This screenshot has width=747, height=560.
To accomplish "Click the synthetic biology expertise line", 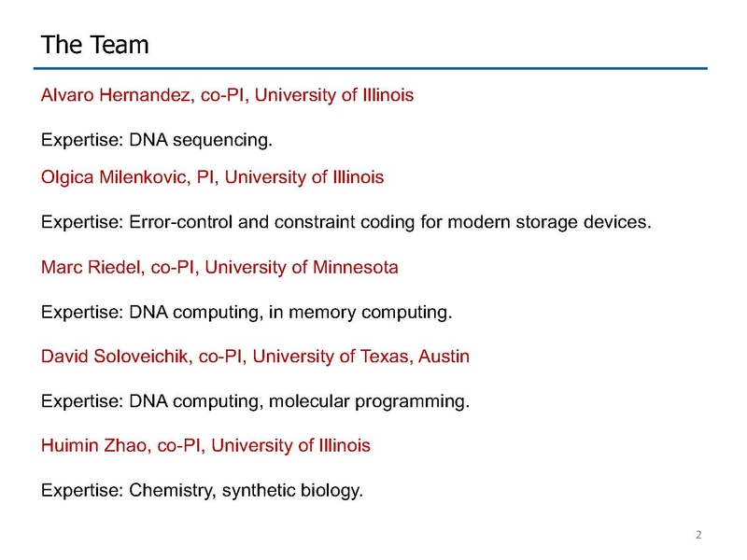I will tap(202, 491).
